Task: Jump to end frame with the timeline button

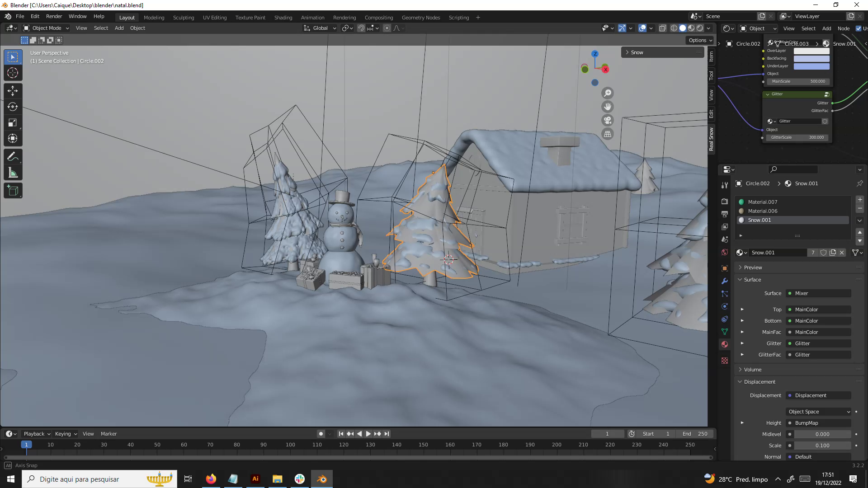Action: (x=387, y=434)
